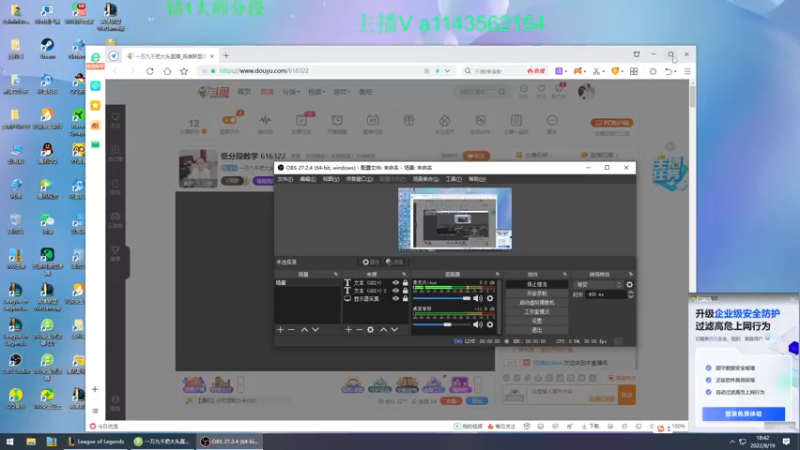Open scene transition properties gear in OBS
The width and height of the screenshot is (800, 450).
(x=630, y=285)
